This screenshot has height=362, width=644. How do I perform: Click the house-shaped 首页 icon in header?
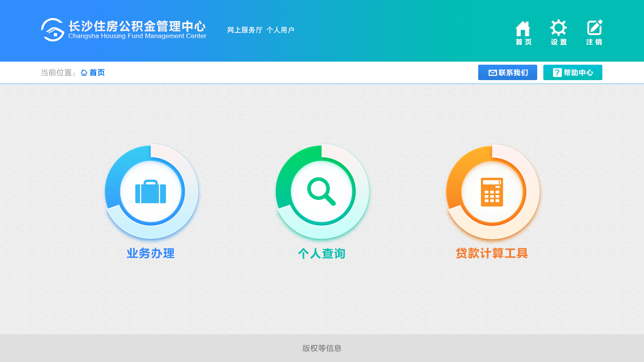tap(523, 29)
